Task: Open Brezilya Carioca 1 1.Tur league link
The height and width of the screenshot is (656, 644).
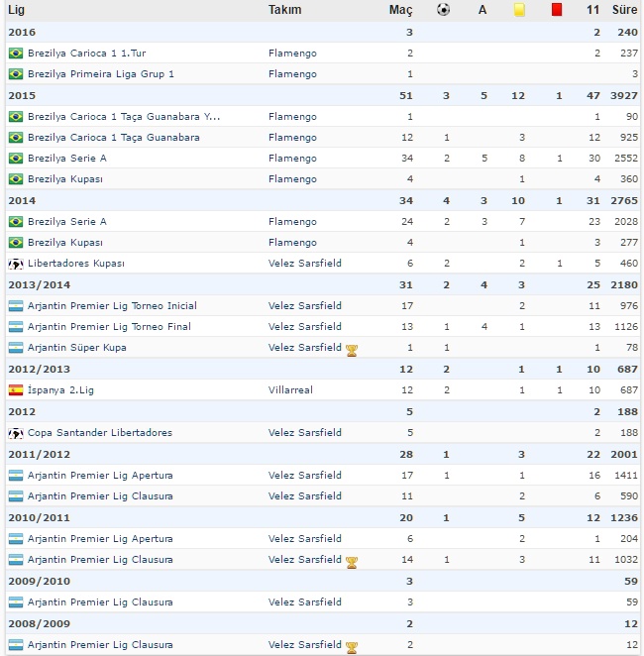Action: pyautogui.click(x=86, y=53)
